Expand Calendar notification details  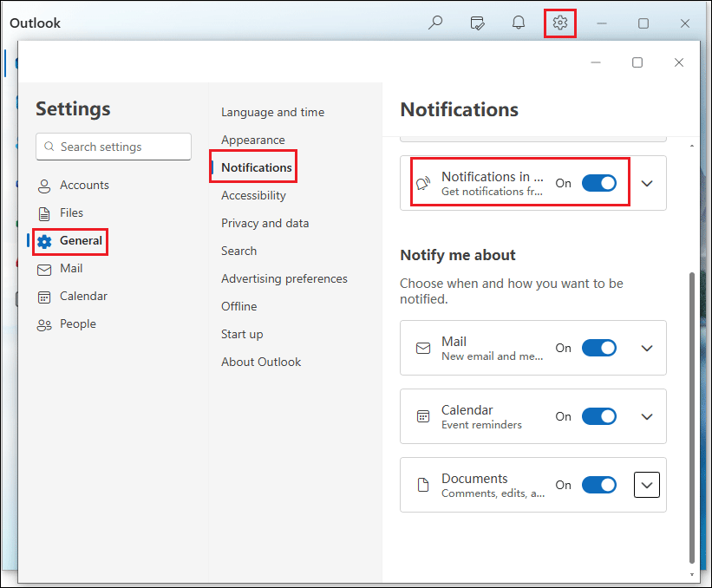pos(646,416)
